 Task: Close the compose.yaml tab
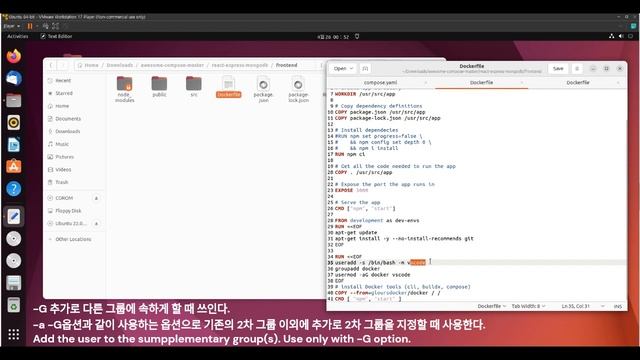point(426,83)
